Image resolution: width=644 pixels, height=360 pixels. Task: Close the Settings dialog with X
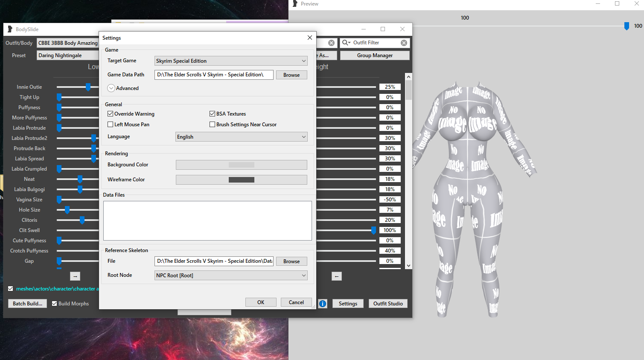[x=310, y=38]
